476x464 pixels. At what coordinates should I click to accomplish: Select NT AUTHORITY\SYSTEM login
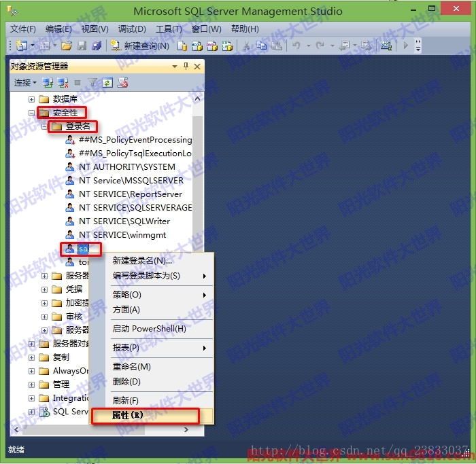[127, 167]
